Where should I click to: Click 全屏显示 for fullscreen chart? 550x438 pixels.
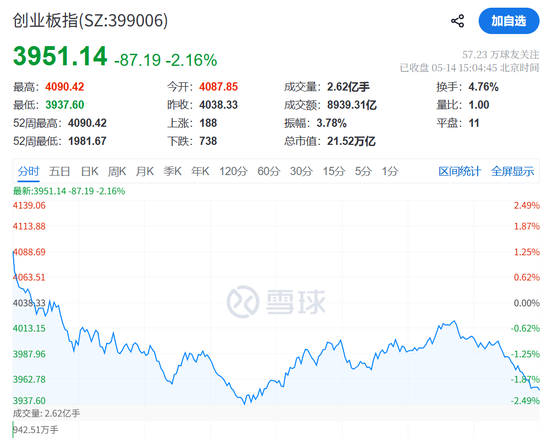point(512,171)
